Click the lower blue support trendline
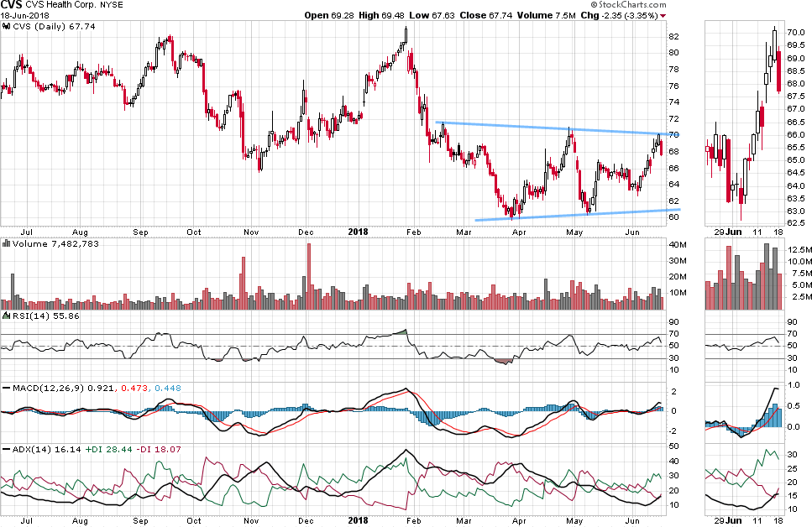812x527 pixels. [x=578, y=214]
